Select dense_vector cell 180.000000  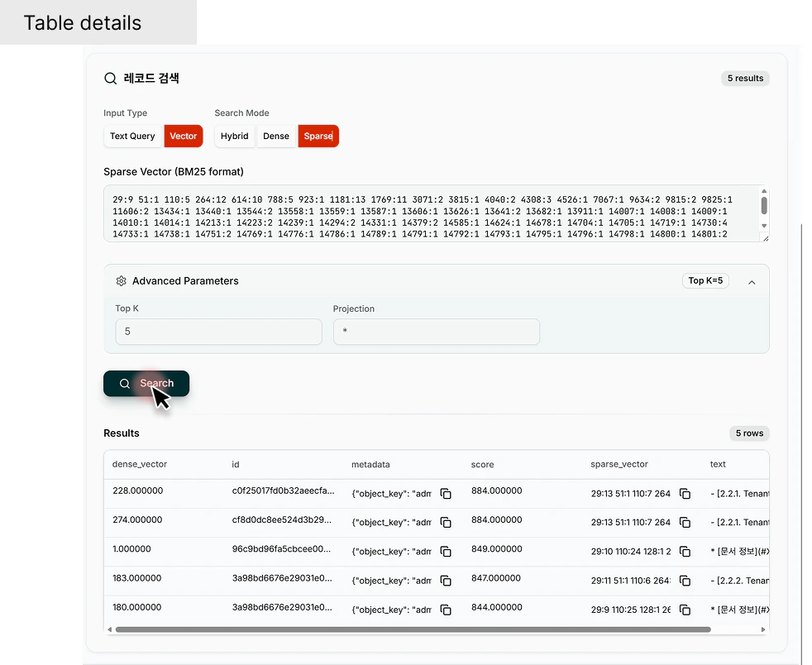point(136,607)
